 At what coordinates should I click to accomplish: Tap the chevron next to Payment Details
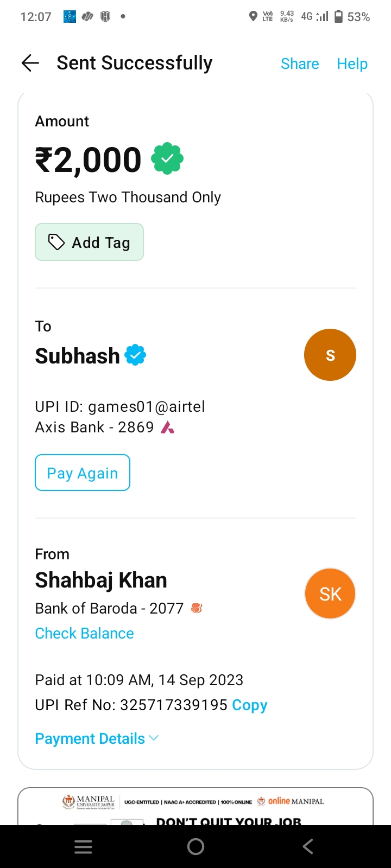[x=154, y=738]
